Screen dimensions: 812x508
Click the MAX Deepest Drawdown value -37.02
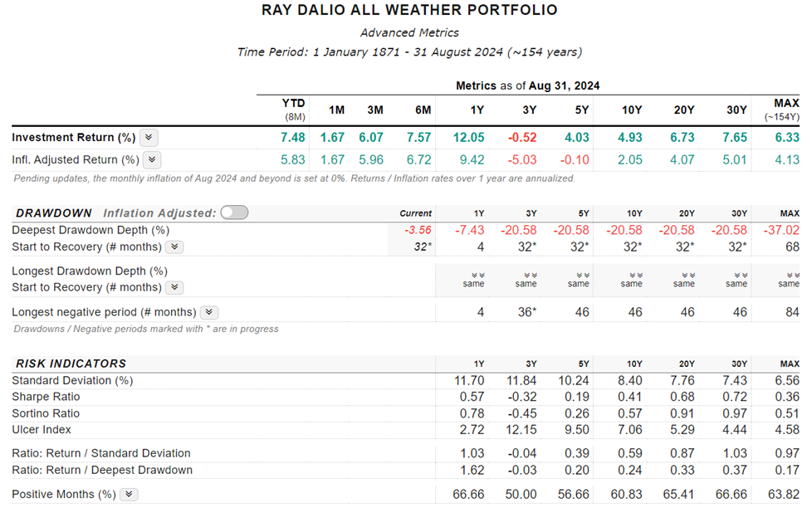tap(784, 231)
